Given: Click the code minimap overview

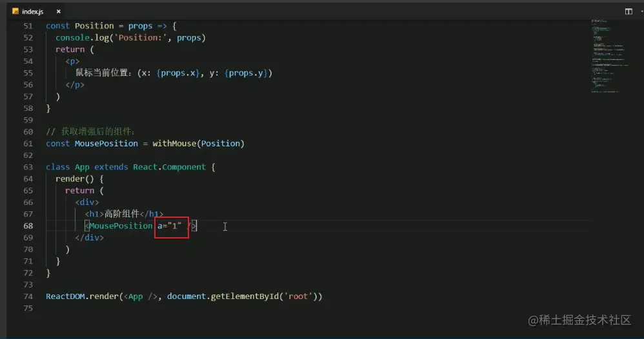Looking at the screenshot, I should pos(610,56).
